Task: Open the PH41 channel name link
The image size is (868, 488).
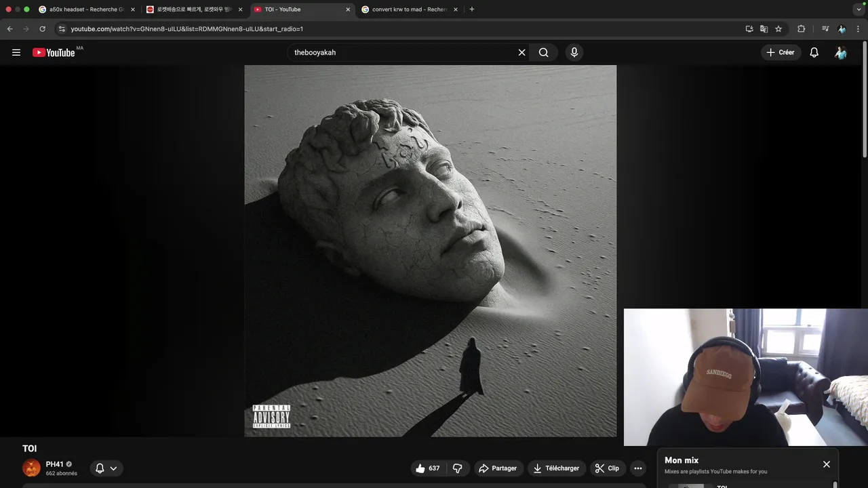Action: click(54, 464)
